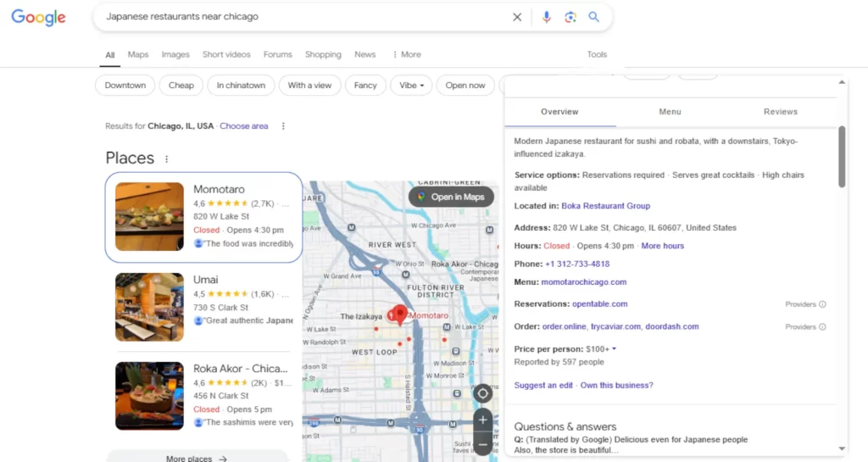Open the Boka Restaurant Group link
This screenshot has width=868, height=462.
coord(605,206)
